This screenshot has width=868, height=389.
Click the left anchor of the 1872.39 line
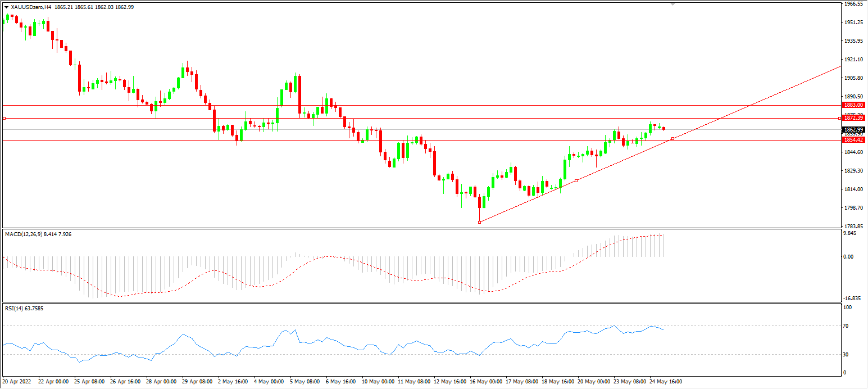[x=4, y=118]
